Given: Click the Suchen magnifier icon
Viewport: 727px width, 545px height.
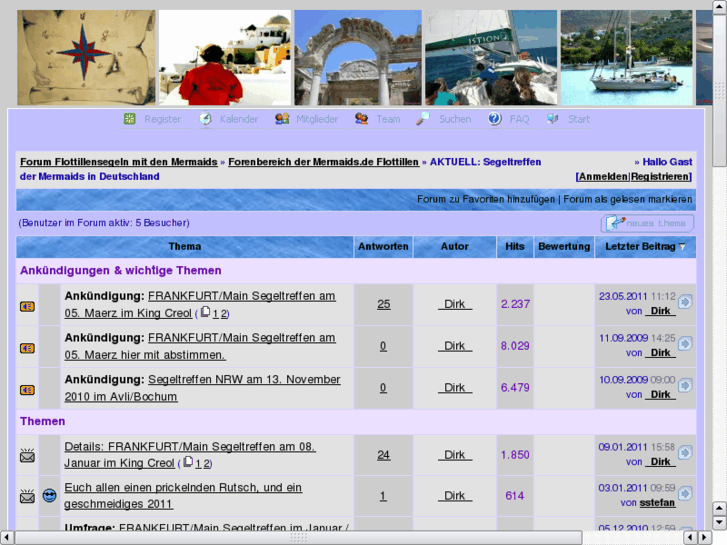Looking at the screenshot, I should pyautogui.click(x=422, y=119).
